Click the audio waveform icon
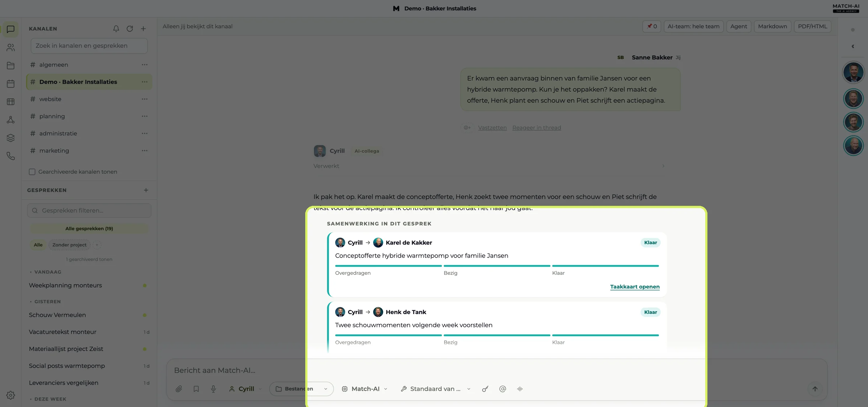Viewport: 868px width, 407px height. pyautogui.click(x=520, y=389)
